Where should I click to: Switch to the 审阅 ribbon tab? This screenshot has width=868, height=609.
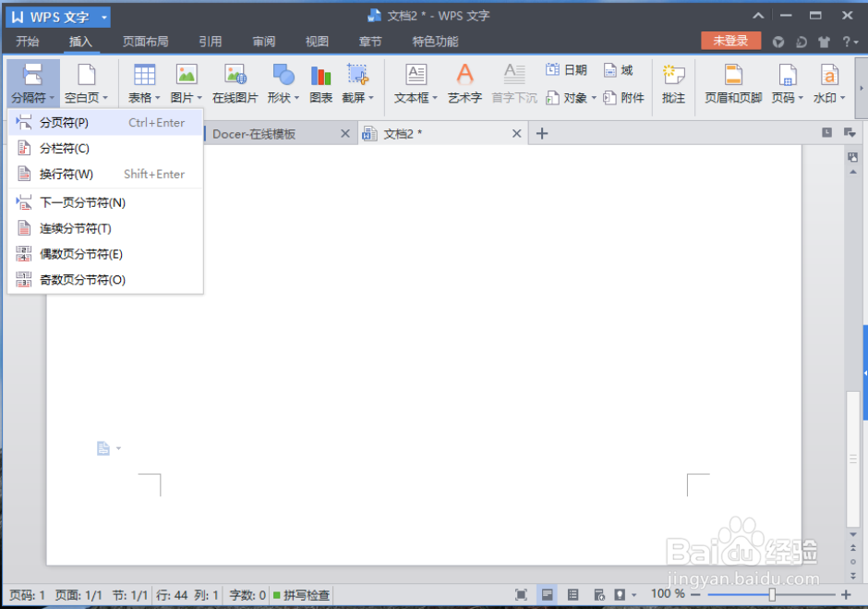tap(263, 42)
